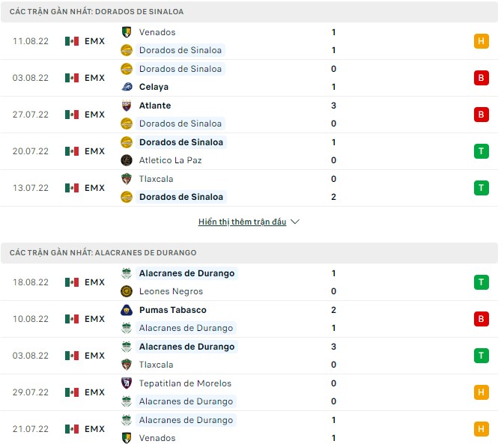Click the green T result badge for 18.08.22
The height and width of the screenshot is (447, 504).
[x=482, y=282]
